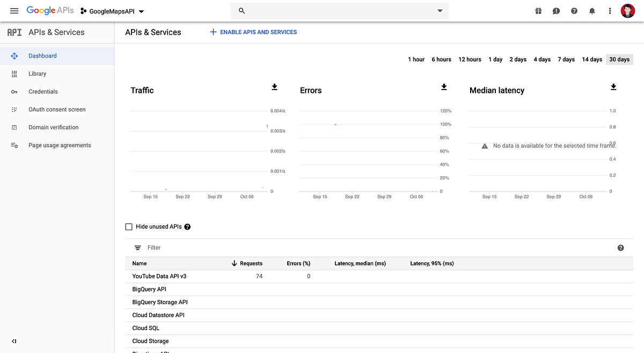Viewport: 644px width, 353px height.
Task: Sort the table by Requests
Action: 250,263
